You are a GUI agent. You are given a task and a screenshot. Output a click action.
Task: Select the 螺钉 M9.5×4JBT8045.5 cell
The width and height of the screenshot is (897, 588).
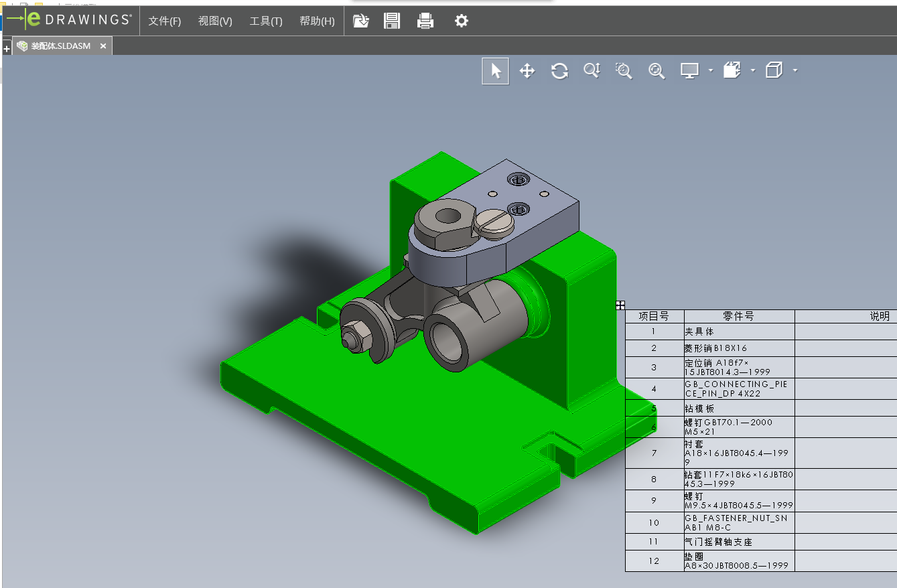[739, 501]
